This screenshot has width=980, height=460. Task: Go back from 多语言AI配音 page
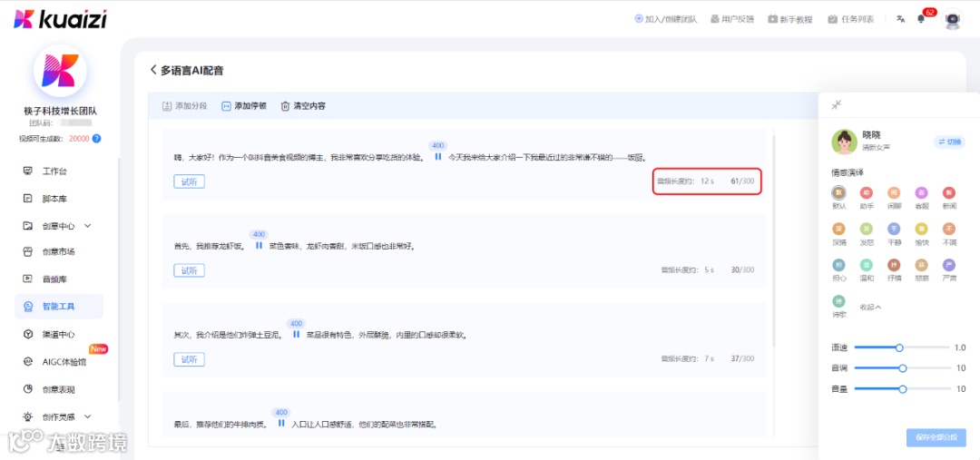click(x=153, y=70)
